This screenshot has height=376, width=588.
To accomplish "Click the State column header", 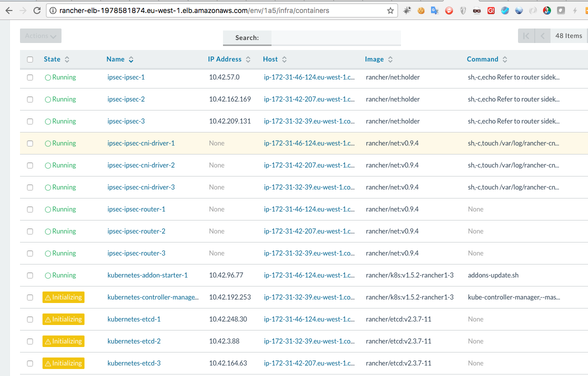I will [x=52, y=59].
